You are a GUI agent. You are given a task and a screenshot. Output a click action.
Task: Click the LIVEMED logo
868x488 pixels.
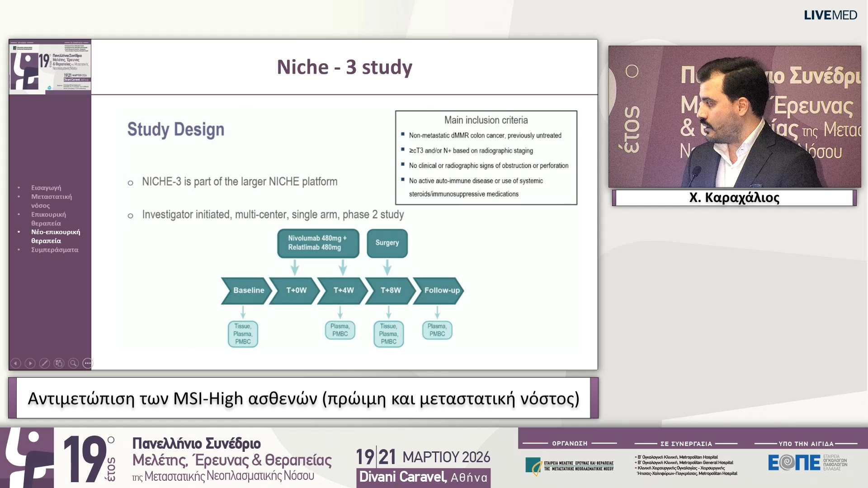pos(830,15)
